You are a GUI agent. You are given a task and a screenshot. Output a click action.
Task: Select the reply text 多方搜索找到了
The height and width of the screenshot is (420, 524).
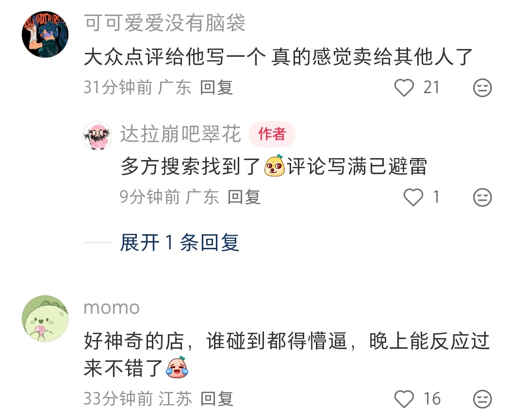[x=191, y=166]
